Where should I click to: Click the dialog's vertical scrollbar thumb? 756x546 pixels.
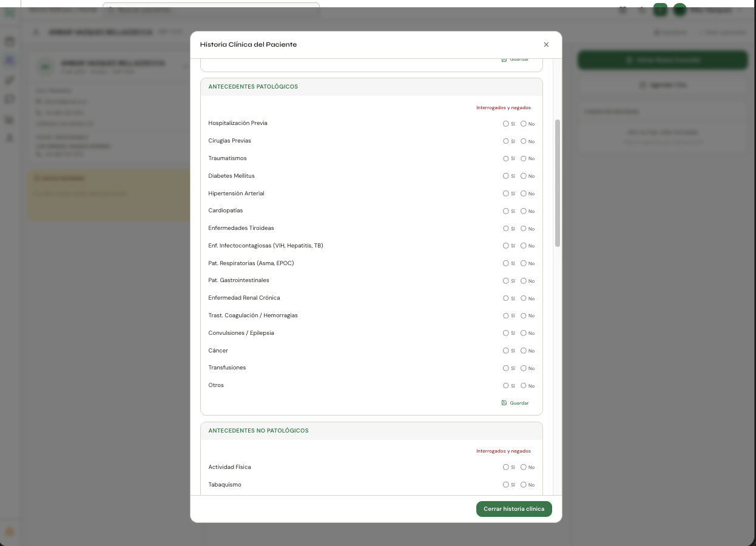click(558, 183)
